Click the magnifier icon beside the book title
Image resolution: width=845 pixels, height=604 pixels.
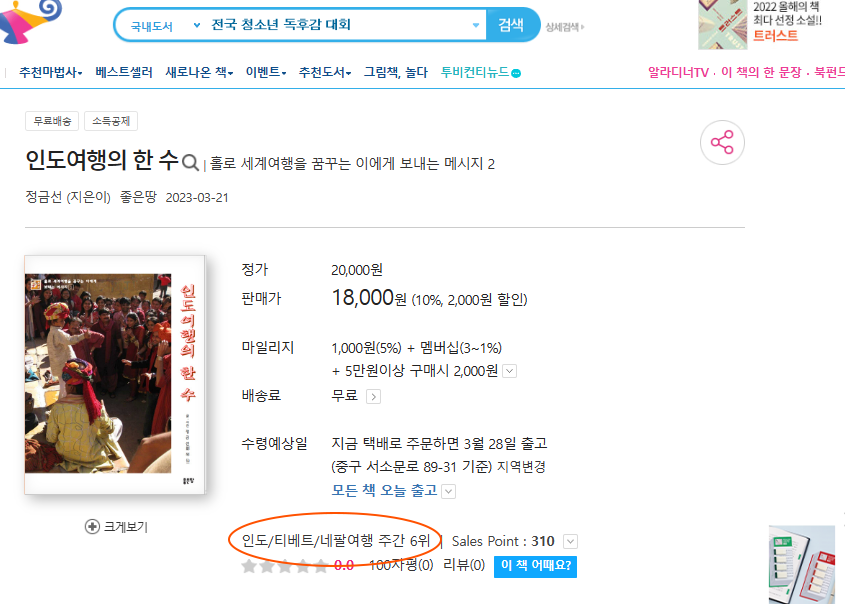[190, 162]
